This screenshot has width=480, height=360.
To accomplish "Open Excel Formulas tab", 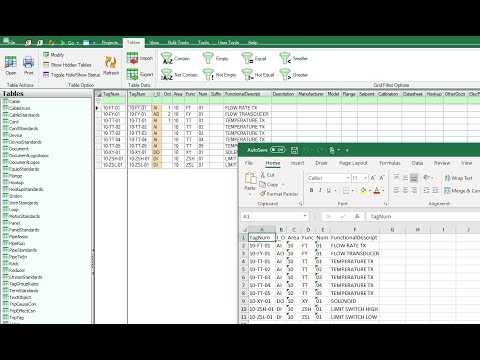I will (x=390, y=163).
